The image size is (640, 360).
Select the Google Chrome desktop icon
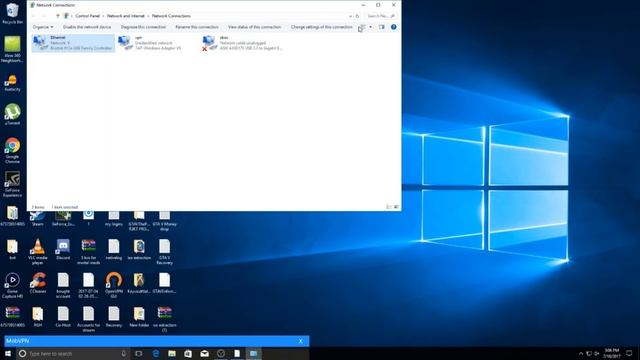pyautogui.click(x=12, y=150)
